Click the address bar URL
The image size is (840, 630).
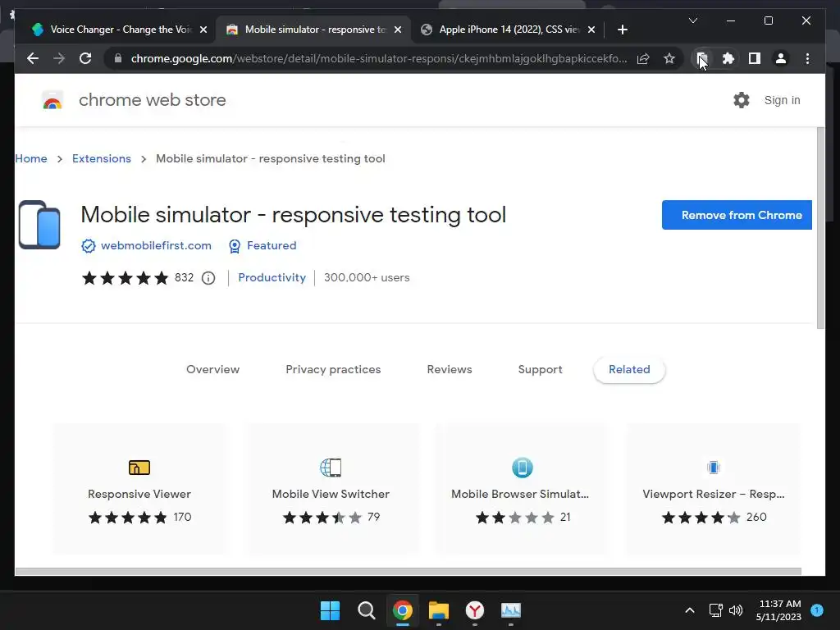[x=378, y=58]
